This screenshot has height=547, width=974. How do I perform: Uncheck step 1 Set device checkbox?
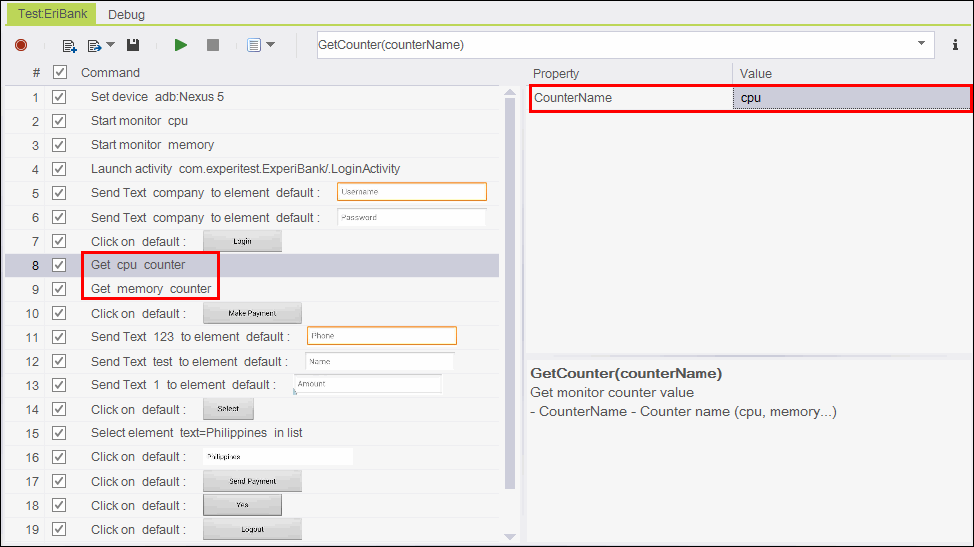coord(59,97)
